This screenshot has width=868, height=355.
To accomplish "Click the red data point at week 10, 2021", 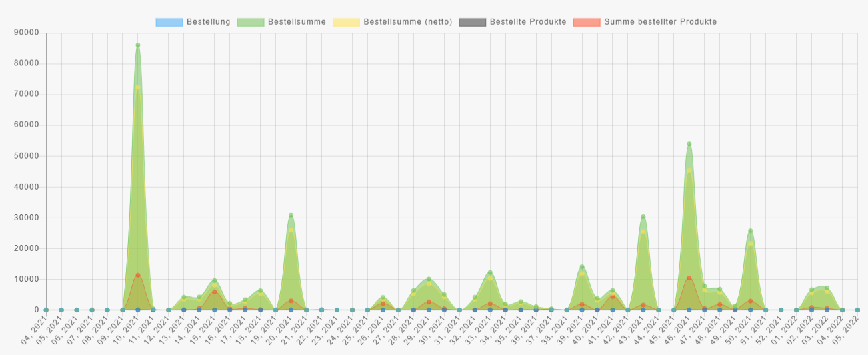I will [138, 275].
